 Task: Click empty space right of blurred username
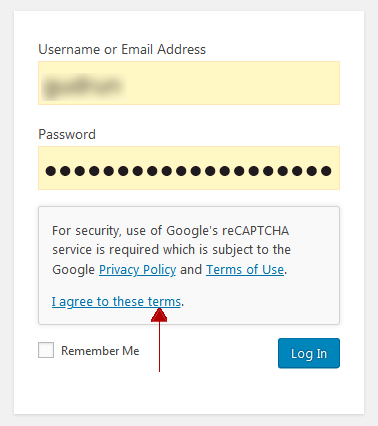click(x=233, y=83)
